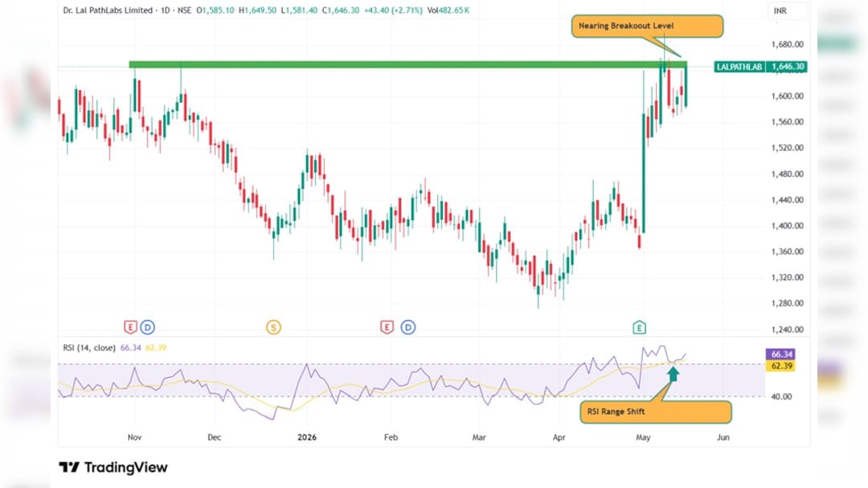Open the INR currency selector
Screen dimensions: 868x488
click(x=787, y=10)
